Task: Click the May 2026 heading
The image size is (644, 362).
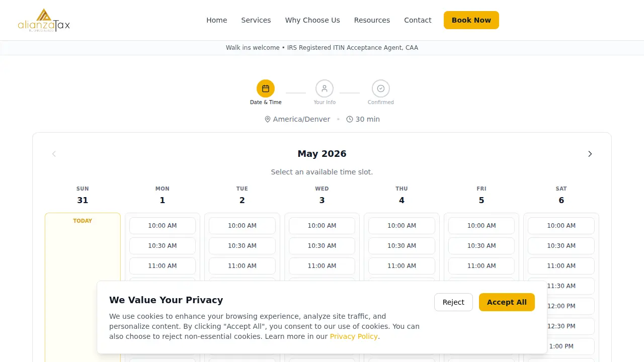Action: [322, 154]
